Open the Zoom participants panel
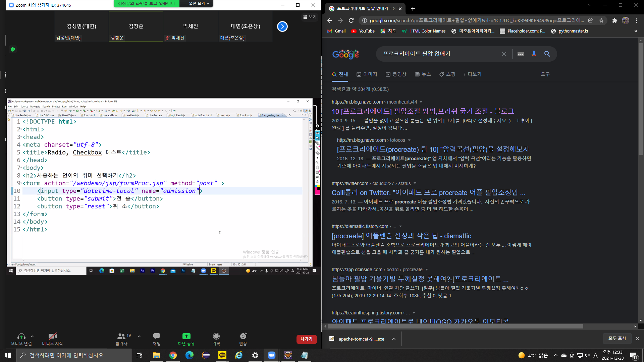Viewport: 644px width, 362px height. coord(121,336)
